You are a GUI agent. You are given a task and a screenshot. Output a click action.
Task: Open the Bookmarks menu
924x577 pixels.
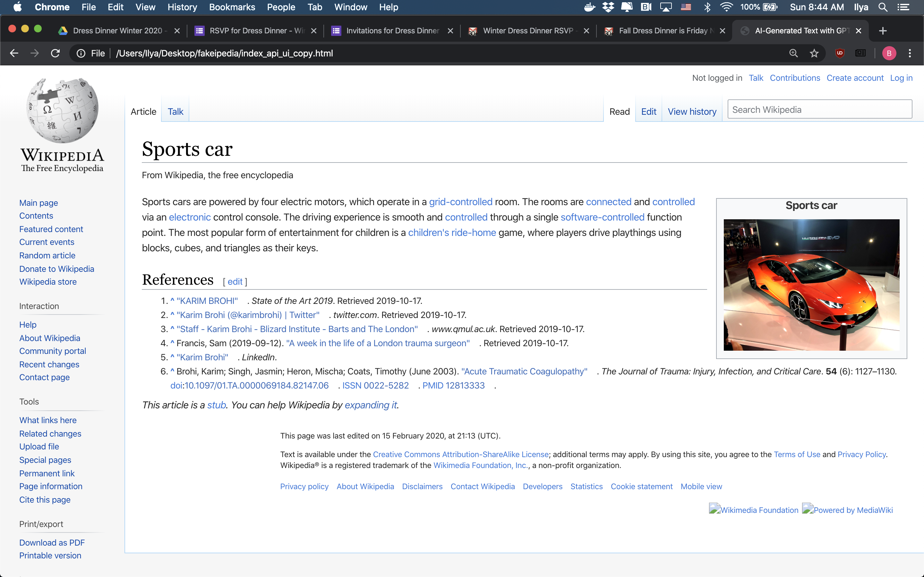tap(232, 7)
